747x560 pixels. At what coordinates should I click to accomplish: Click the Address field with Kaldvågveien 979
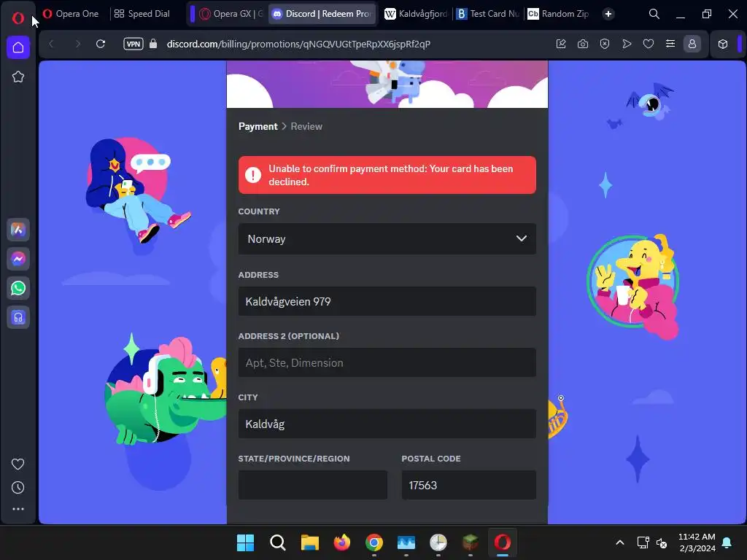coord(387,301)
